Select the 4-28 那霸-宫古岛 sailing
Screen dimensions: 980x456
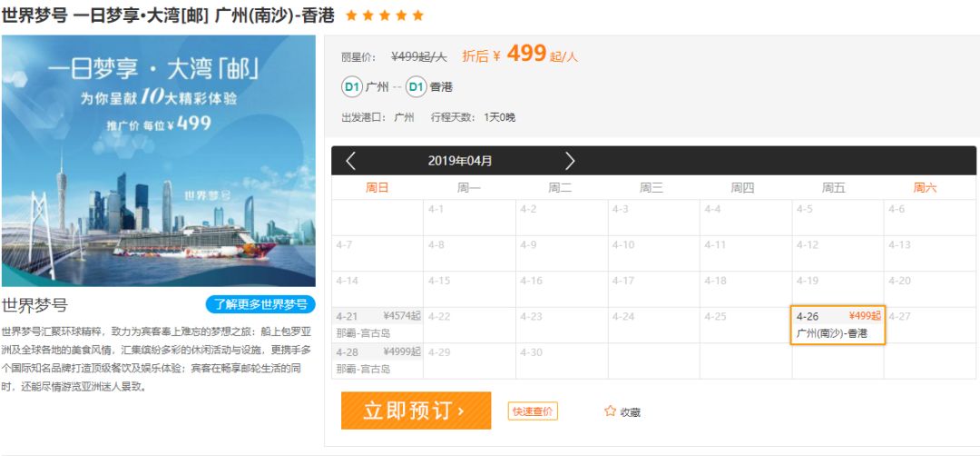(377, 361)
